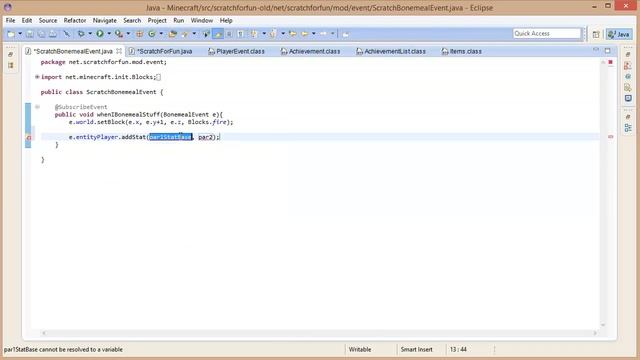This screenshot has height=360, width=640.
Task: Click the green Run button
Action: (x=100, y=34)
